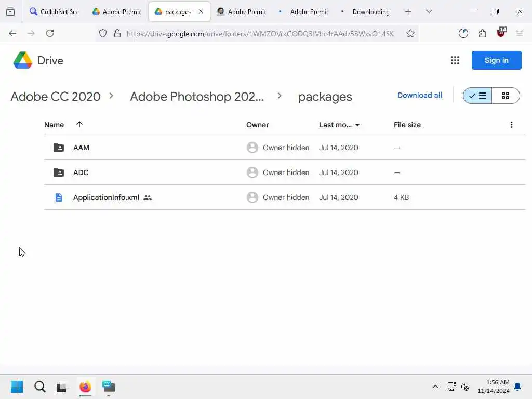Viewport: 532px width, 399px height.
Task: Open the AAM folder
Action: tap(81, 148)
